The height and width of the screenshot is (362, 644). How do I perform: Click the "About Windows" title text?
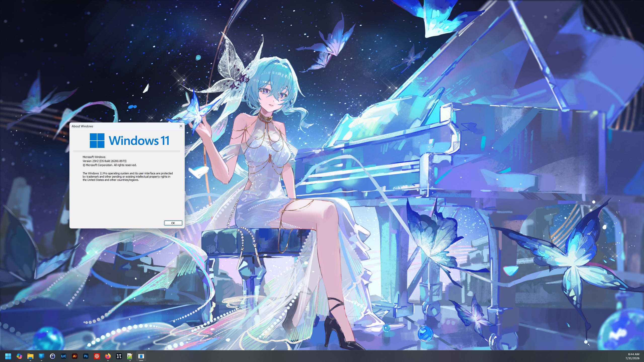[x=82, y=126]
